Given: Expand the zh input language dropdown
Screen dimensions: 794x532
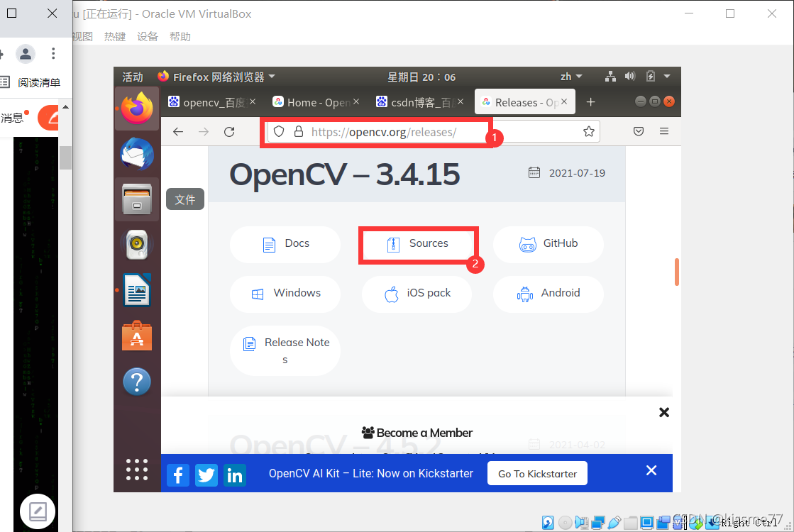Looking at the screenshot, I should coord(571,77).
